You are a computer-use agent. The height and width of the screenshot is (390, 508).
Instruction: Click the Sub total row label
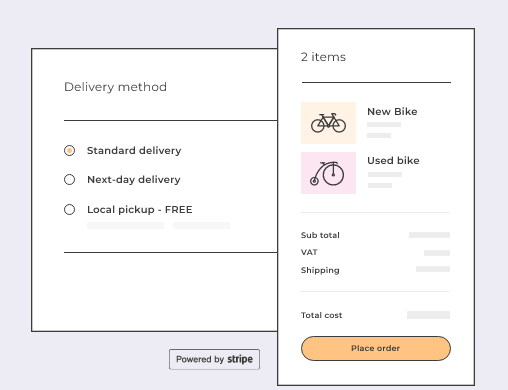[x=320, y=235]
